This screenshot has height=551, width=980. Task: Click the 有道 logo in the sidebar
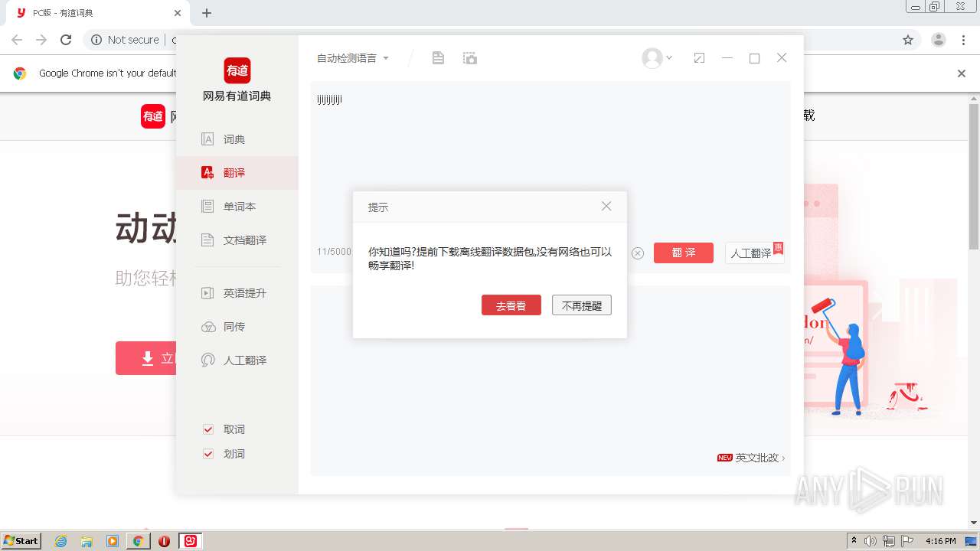[x=237, y=70]
